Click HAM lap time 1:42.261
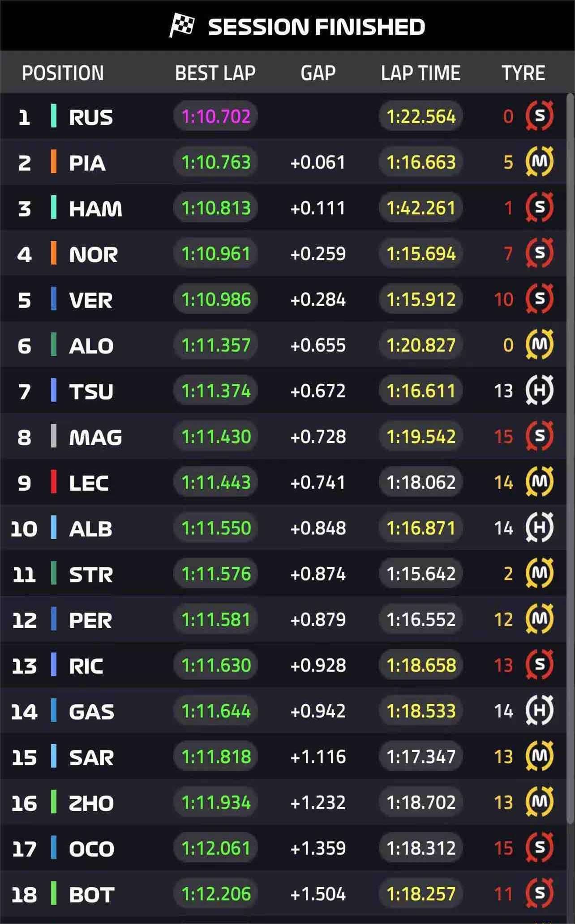The height and width of the screenshot is (924, 575). tap(421, 208)
